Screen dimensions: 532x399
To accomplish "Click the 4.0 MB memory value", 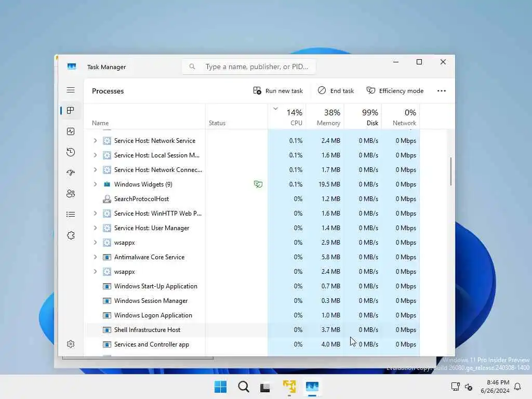I will (331, 344).
